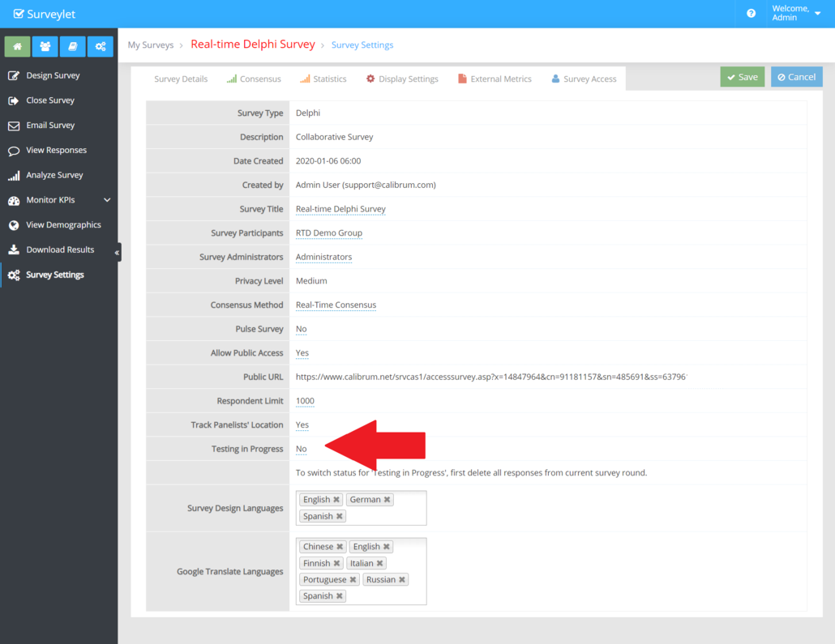
Task: Click the book library icon button
Action: point(72,46)
